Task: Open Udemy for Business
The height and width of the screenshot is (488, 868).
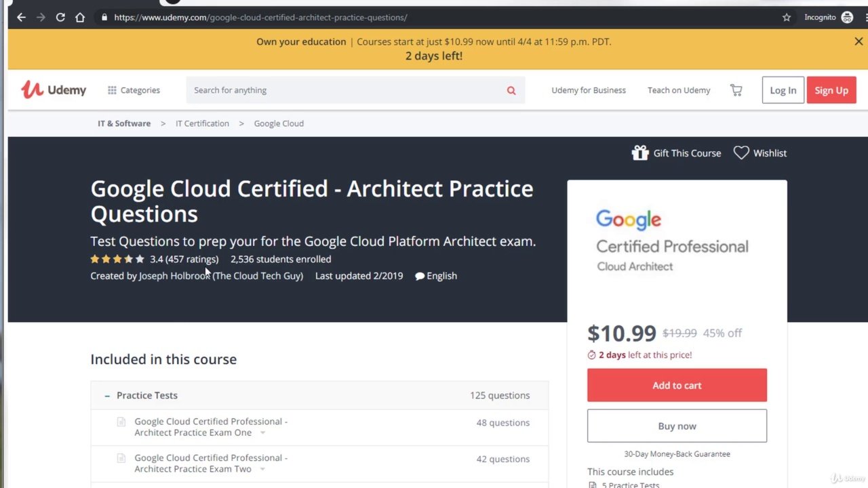Action: pyautogui.click(x=588, y=89)
